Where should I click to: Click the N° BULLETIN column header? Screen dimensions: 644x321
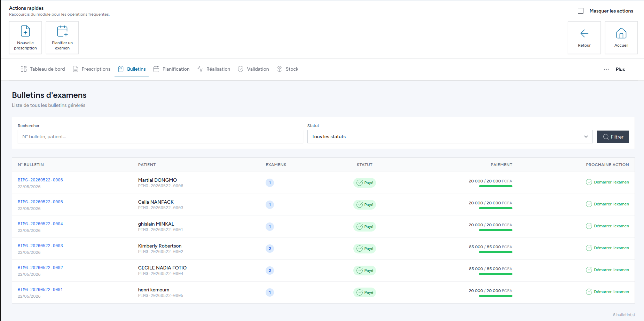(x=31, y=165)
